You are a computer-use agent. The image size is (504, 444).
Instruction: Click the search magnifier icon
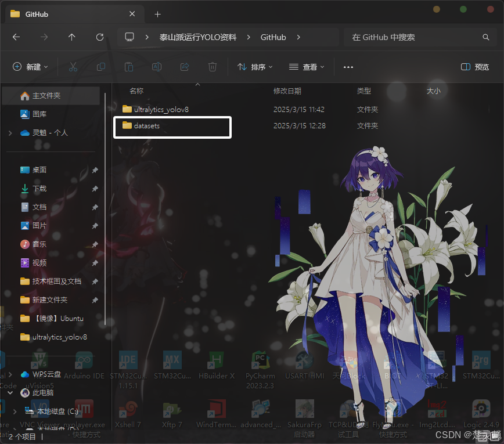click(485, 37)
